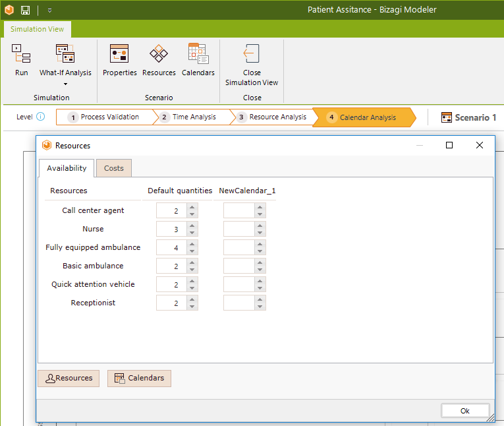Open Calendars from the ribbon
Image resolution: width=504 pixels, height=426 pixels.
tap(198, 61)
